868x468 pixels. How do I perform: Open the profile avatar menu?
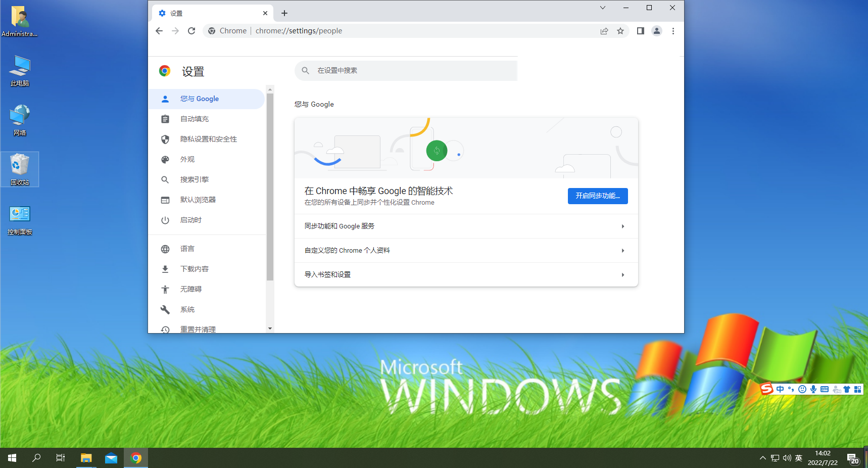tap(657, 31)
